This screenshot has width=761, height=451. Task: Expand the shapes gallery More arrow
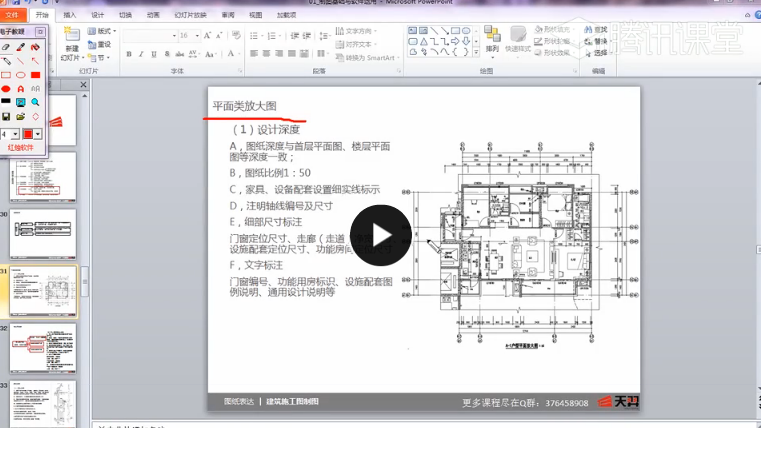click(476, 52)
